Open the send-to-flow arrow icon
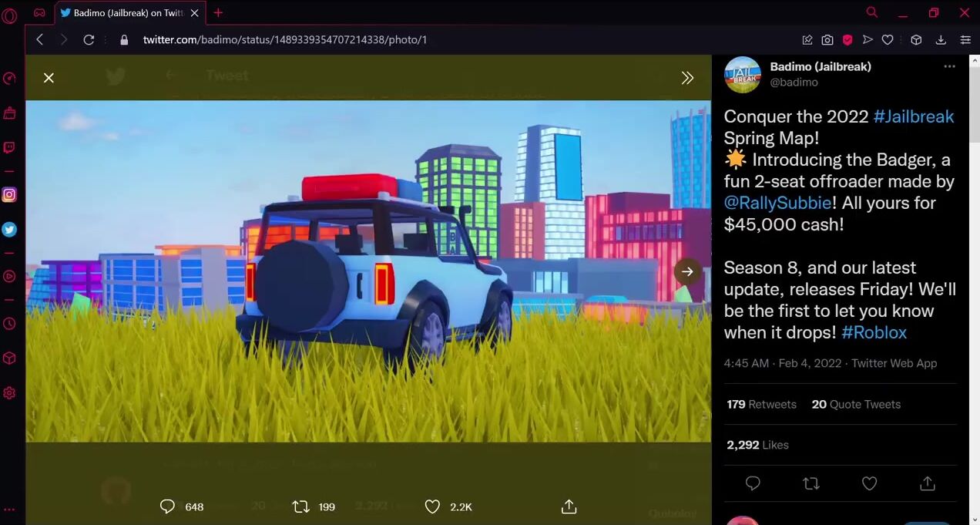 (868, 40)
